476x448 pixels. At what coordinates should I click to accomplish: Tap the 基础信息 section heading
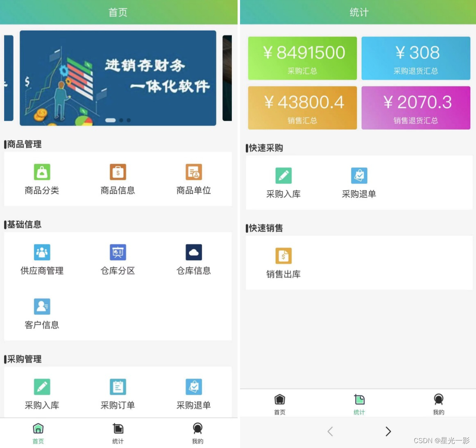click(24, 224)
